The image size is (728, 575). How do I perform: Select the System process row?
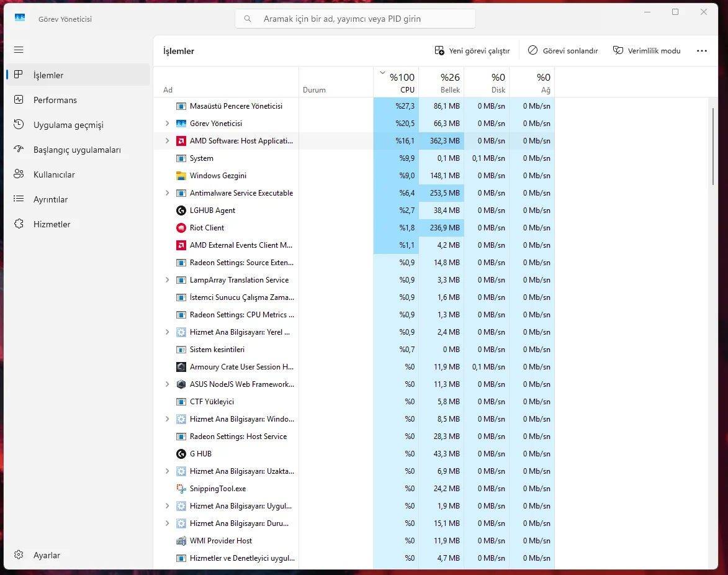pyautogui.click(x=354, y=158)
